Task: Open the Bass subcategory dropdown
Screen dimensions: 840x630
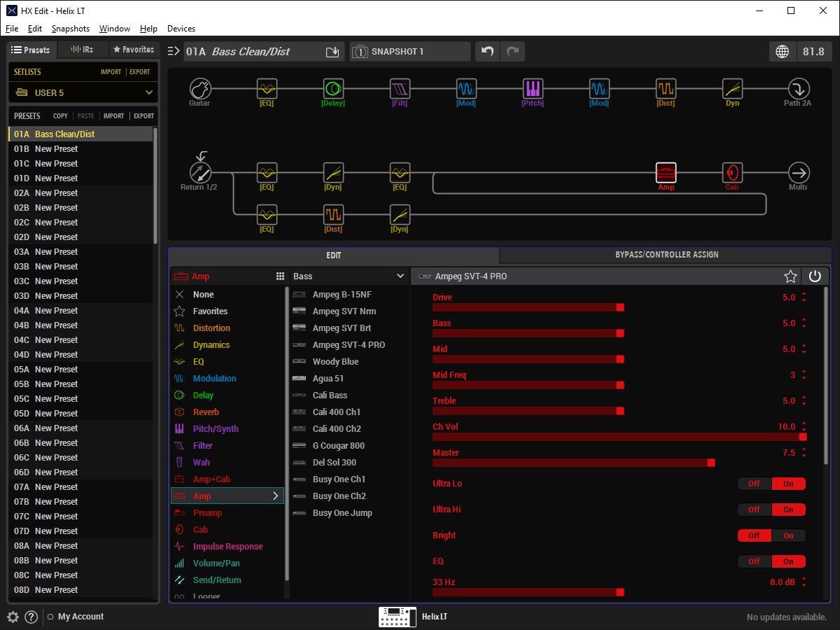Action: (x=349, y=276)
